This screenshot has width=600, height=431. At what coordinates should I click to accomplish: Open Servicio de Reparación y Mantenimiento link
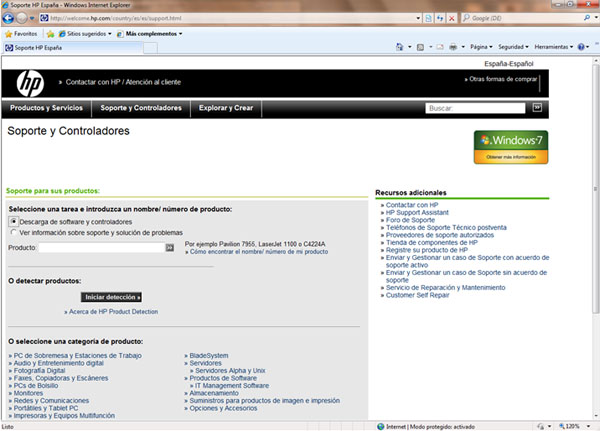pos(445,287)
